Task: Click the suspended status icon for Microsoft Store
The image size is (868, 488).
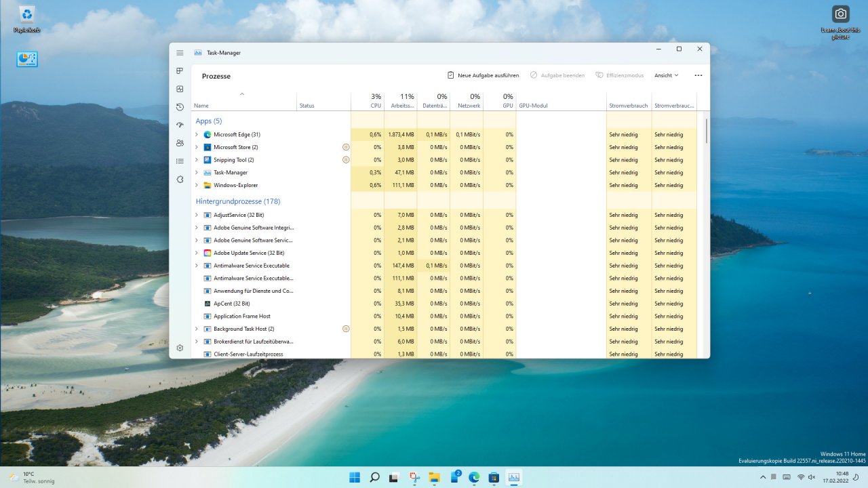Action: (346, 147)
